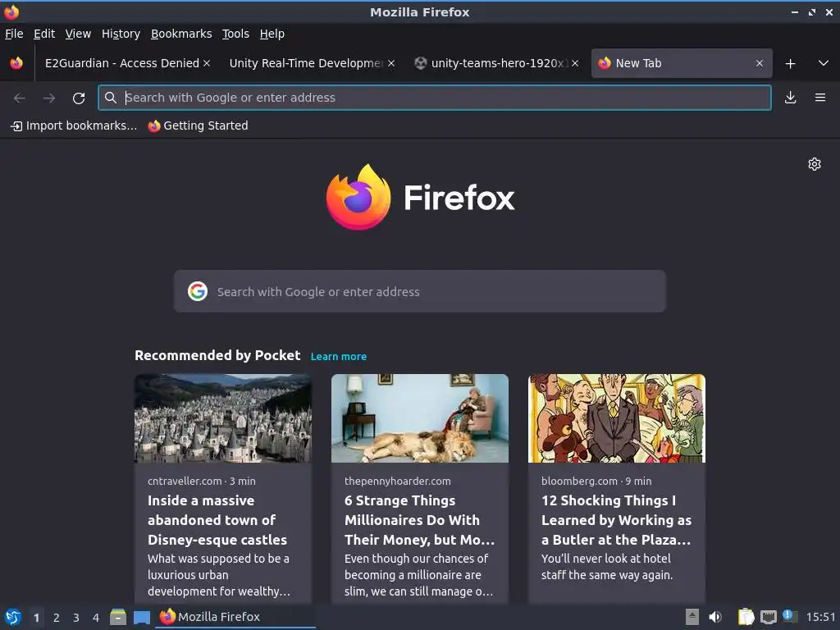Image resolution: width=840 pixels, height=630 pixels.
Task: Open the clipboard manager tray icon
Action: pyautogui.click(x=746, y=617)
